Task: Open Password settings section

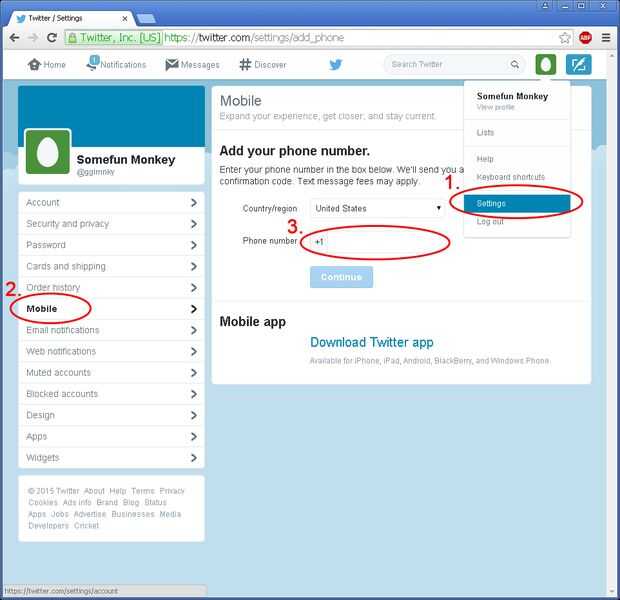Action: [111, 245]
